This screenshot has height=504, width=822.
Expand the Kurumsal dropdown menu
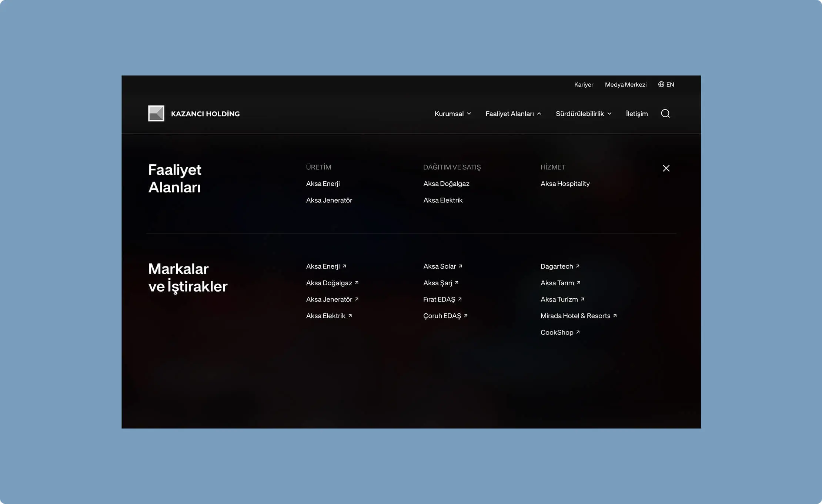click(x=452, y=114)
